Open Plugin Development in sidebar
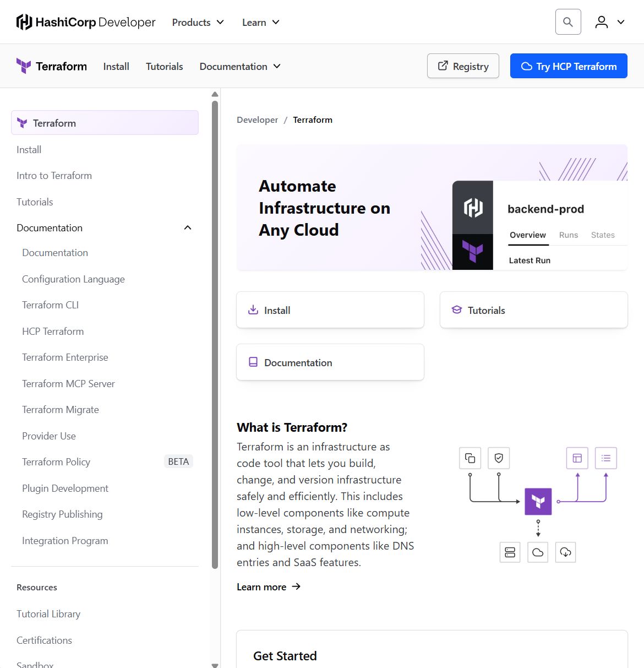The image size is (644, 668). (65, 488)
